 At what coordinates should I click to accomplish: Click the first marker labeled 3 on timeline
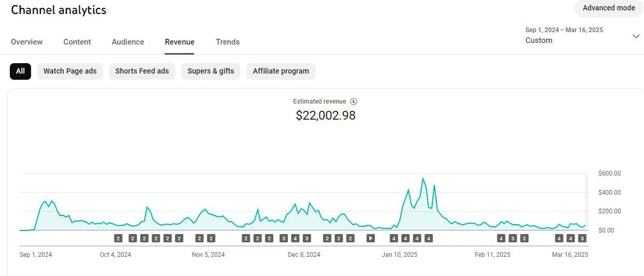coord(283,238)
